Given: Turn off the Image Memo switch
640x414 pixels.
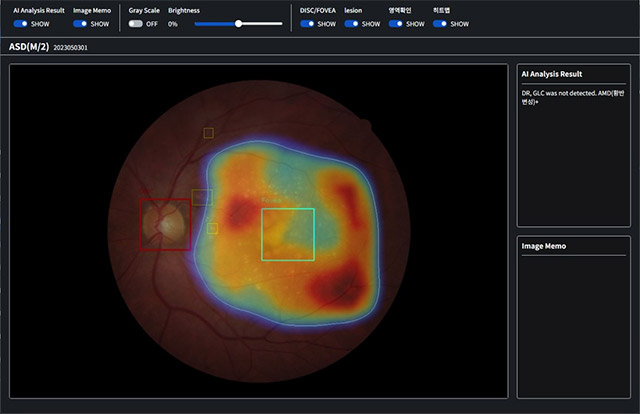Looking at the screenshot, I should [x=80, y=23].
